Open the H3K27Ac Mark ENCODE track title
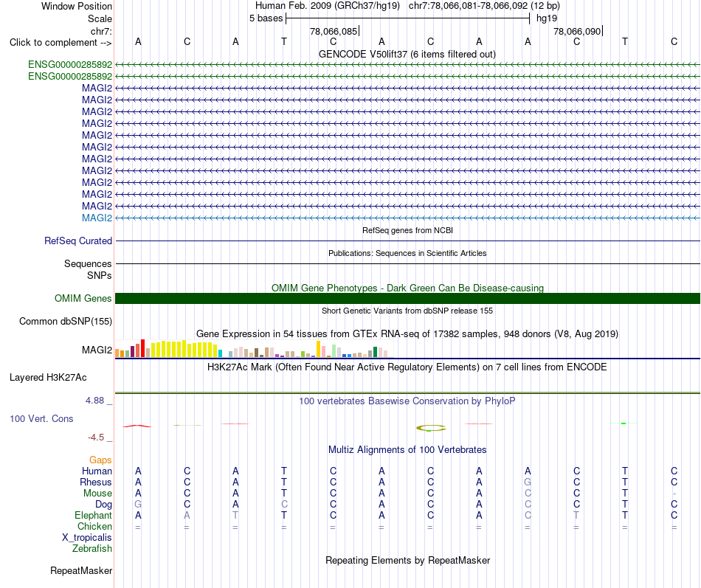Image resolution: width=701 pixels, height=588 pixels. pos(407,367)
